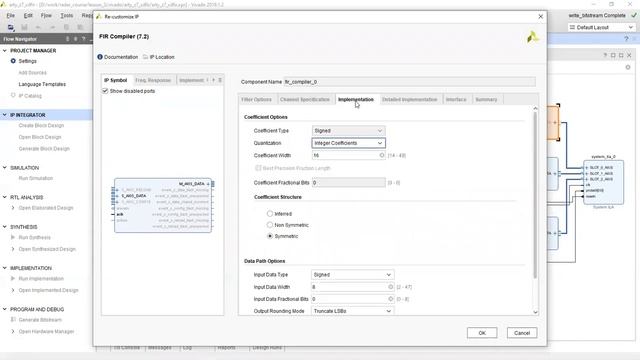
Task: Click the main toolbar project icon
Action: tap(11, 27)
